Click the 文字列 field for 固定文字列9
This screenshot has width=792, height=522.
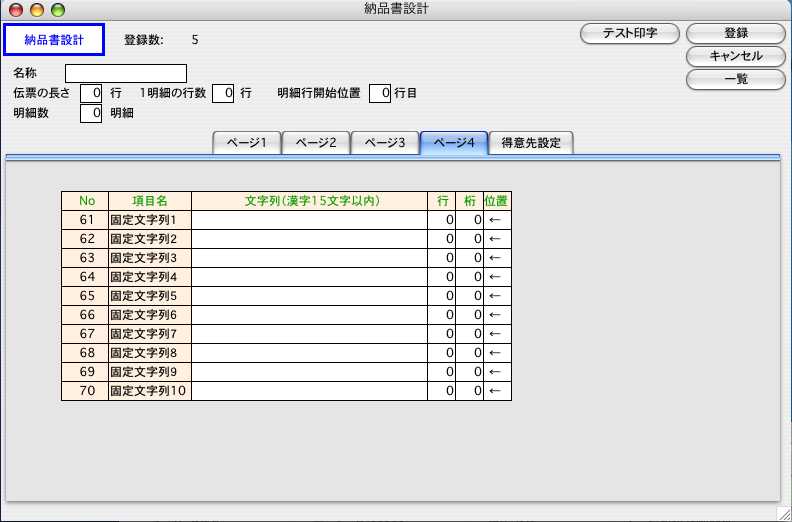[310, 372]
